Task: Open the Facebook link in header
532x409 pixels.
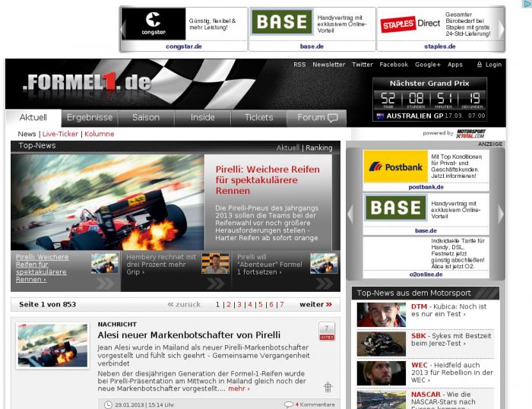Action: tap(394, 65)
